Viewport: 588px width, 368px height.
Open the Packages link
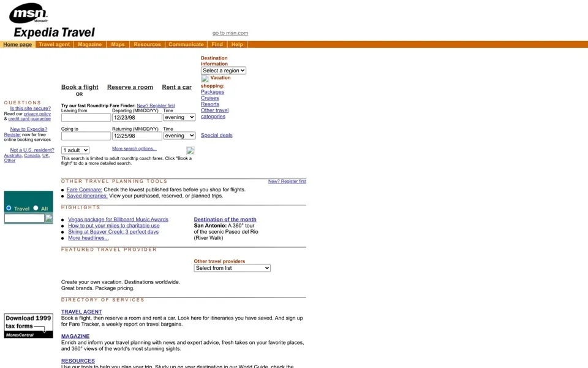click(213, 92)
